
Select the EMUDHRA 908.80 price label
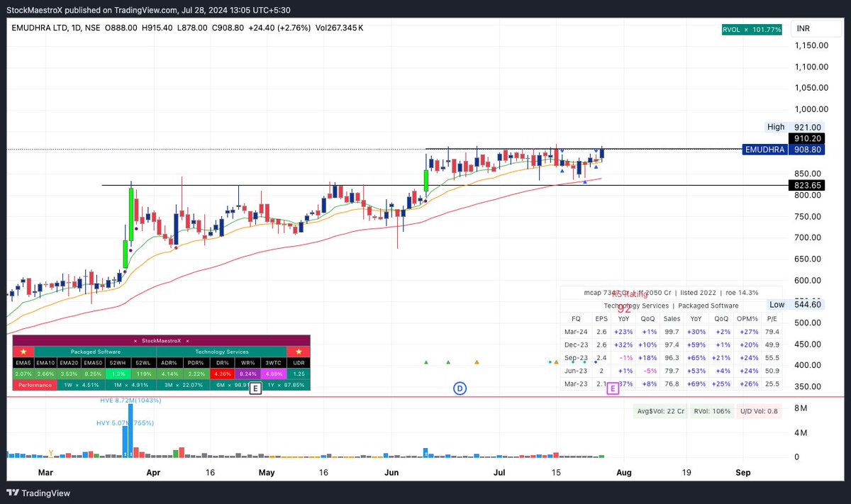tap(784, 150)
